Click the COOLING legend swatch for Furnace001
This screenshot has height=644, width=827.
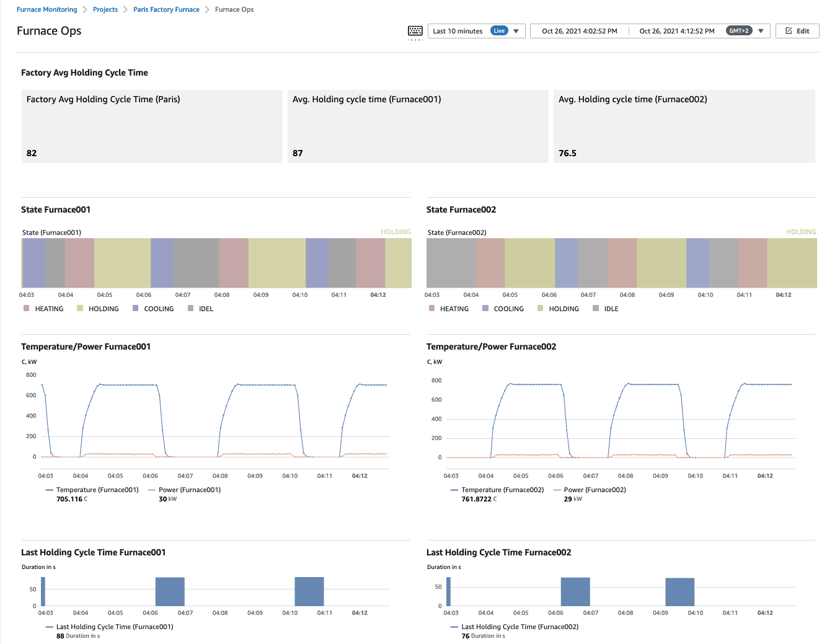click(135, 308)
